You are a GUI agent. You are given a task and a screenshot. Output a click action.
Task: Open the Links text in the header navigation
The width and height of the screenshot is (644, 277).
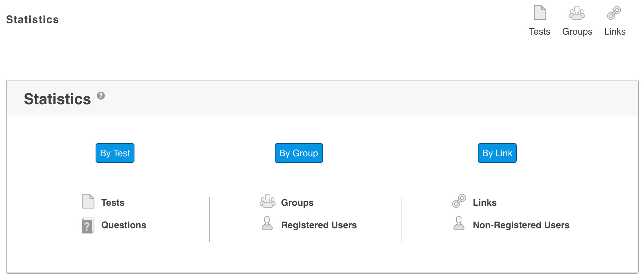click(615, 32)
